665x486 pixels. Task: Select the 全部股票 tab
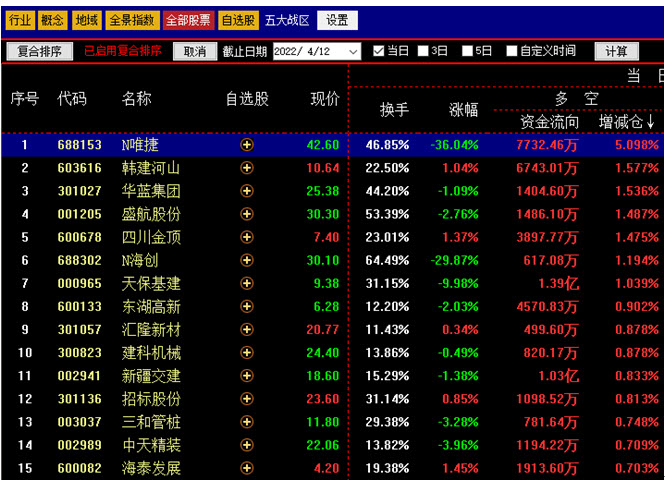pos(188,20)
